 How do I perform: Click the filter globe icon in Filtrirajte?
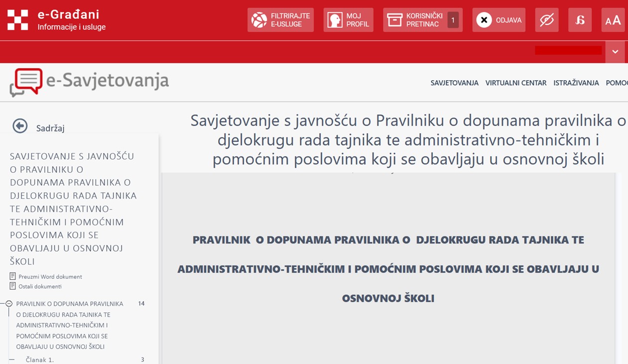click(259, 20)
